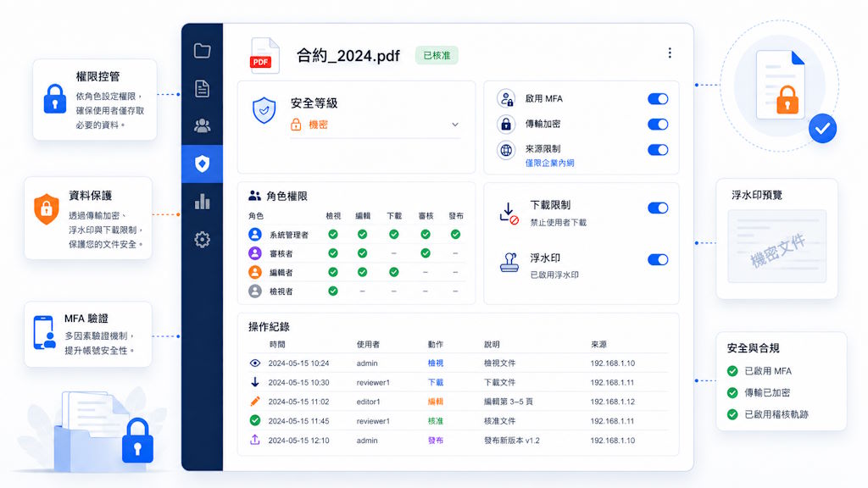Select the security shield sidebar item
The height and width of the screenshot is (488, 868).
coord(202,164)
